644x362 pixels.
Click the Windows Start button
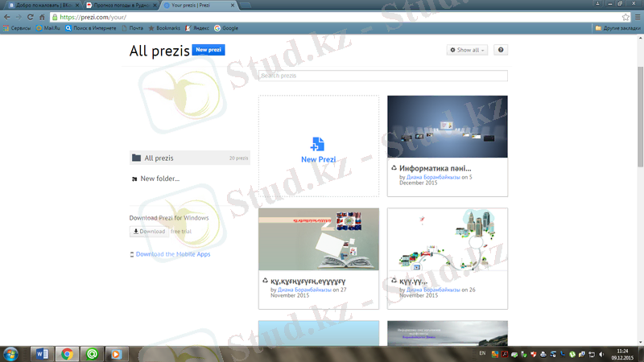click(13, 353)
